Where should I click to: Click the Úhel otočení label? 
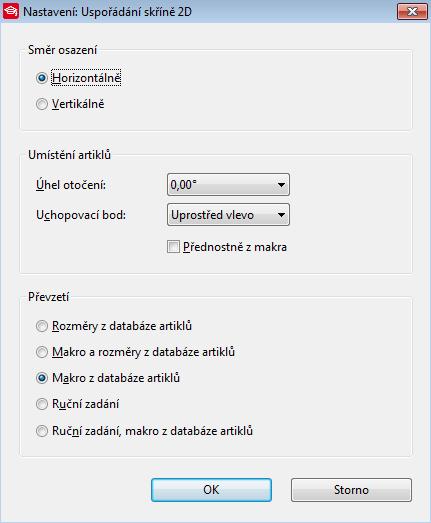coord(71,184)
